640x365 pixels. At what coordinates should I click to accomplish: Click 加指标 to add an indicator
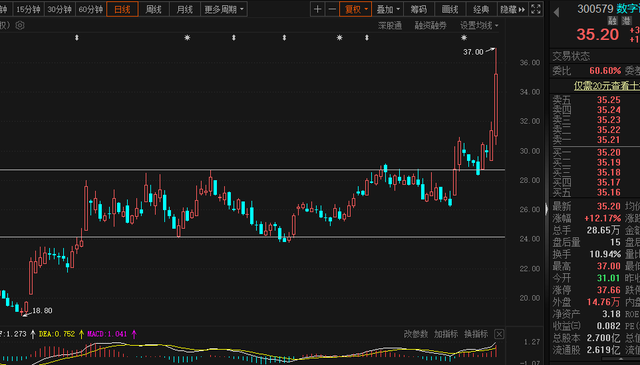(x=446, y=334)
